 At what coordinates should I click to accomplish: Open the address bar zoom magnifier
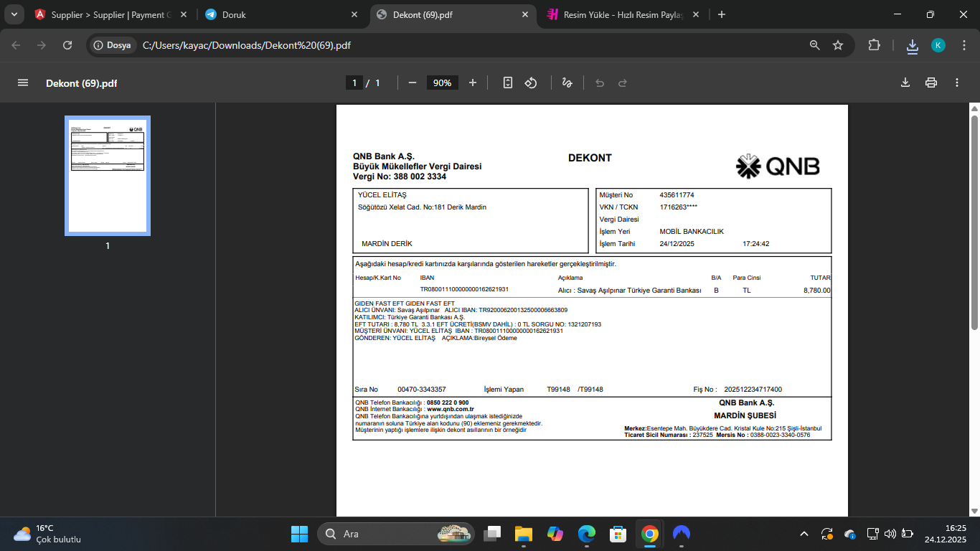click(x=815, y=45)
